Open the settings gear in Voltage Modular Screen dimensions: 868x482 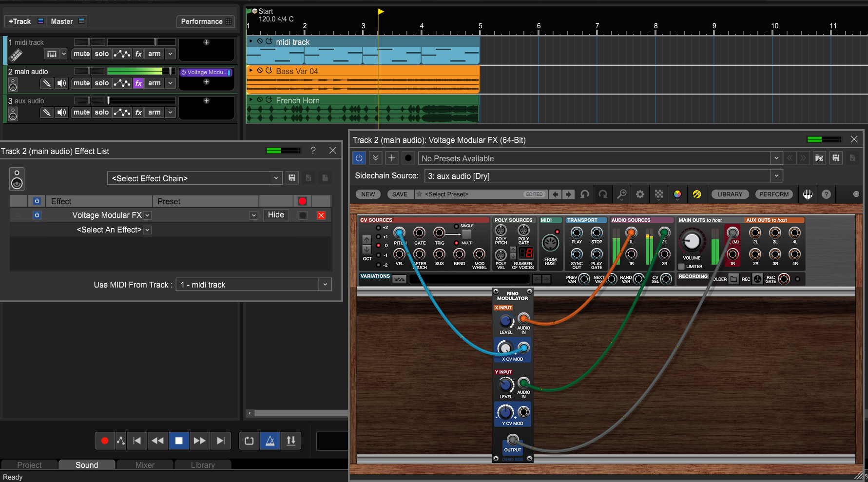[640, 194]
